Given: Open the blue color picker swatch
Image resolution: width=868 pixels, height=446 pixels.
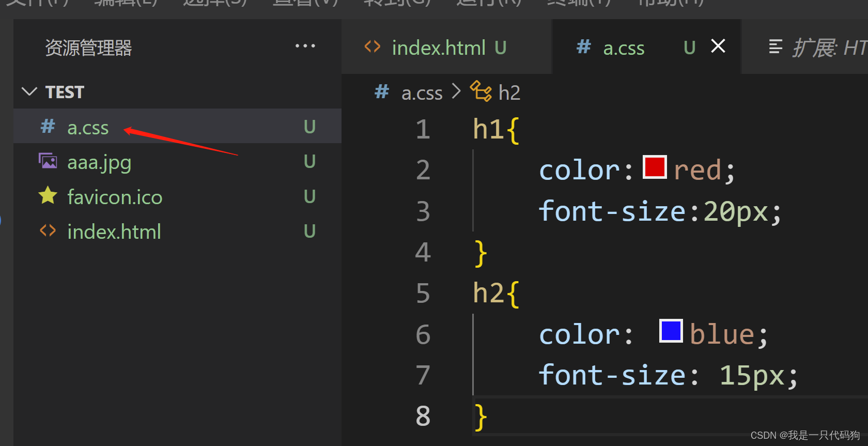Looking at the screenshot, I should pyautogui.click(x=671, y=331).
